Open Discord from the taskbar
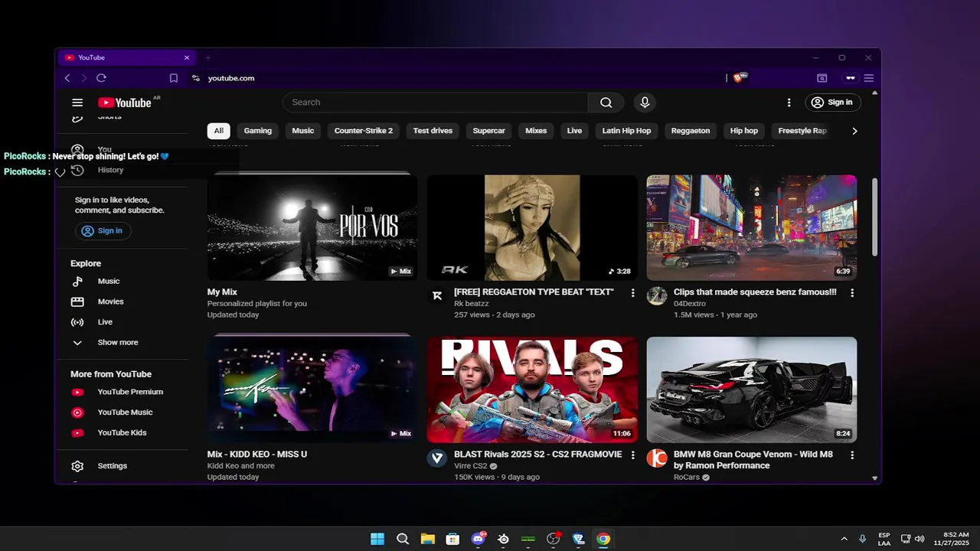Viewport: 980px width, 551px height. pyautogui.click(x=479, y=539)
